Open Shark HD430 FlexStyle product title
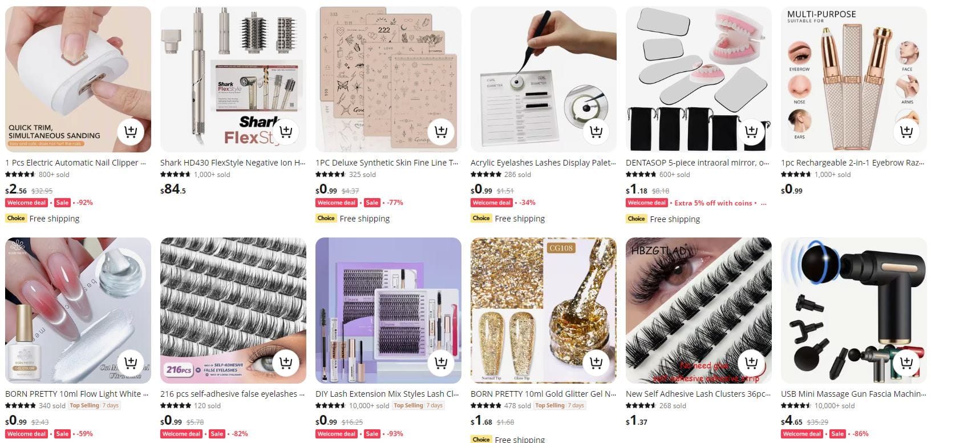Image resolution: width=980 pixels, height=443 pixels. (x=233, y=163)
